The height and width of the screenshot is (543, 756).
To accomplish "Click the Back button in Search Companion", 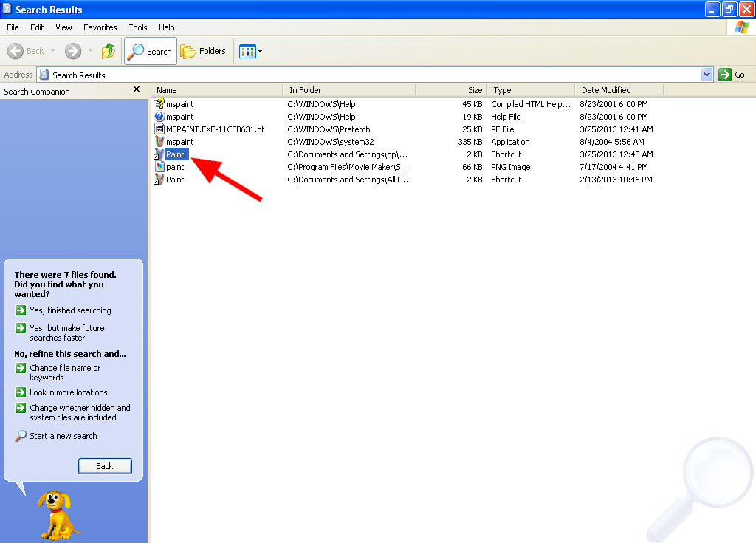I will pyautogui.click(x=105, y=466).
